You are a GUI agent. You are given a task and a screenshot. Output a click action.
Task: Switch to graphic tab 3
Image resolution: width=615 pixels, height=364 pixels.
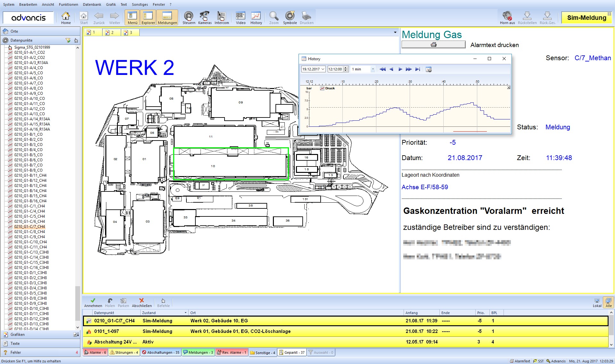[x=130, y=32]
